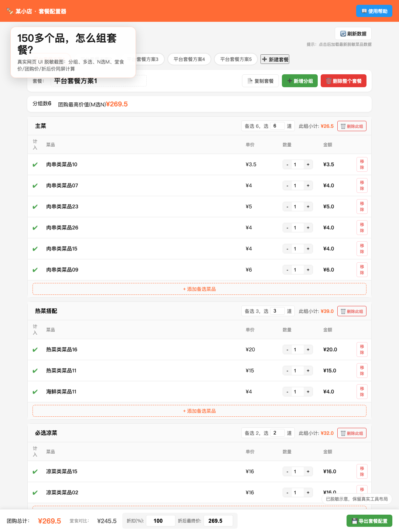Click the 复制套餐 copy button

click(x=260, y=81)
